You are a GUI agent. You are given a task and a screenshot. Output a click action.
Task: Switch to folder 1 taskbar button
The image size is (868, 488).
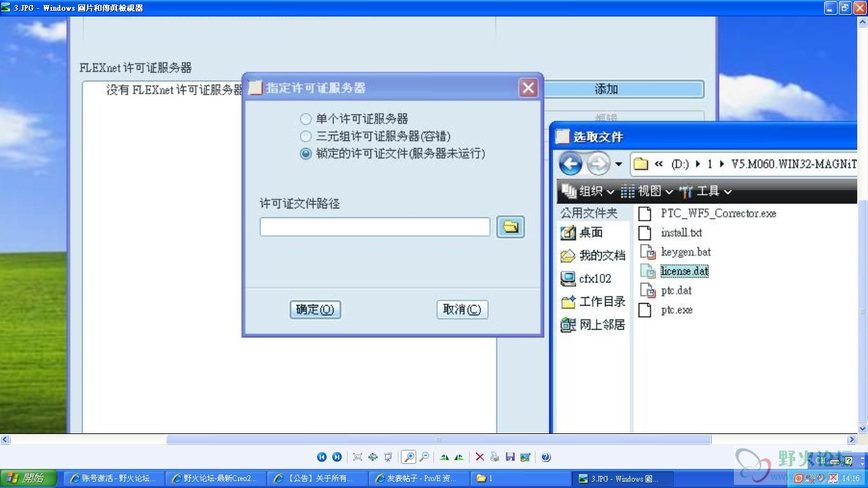tap(520, 478)
